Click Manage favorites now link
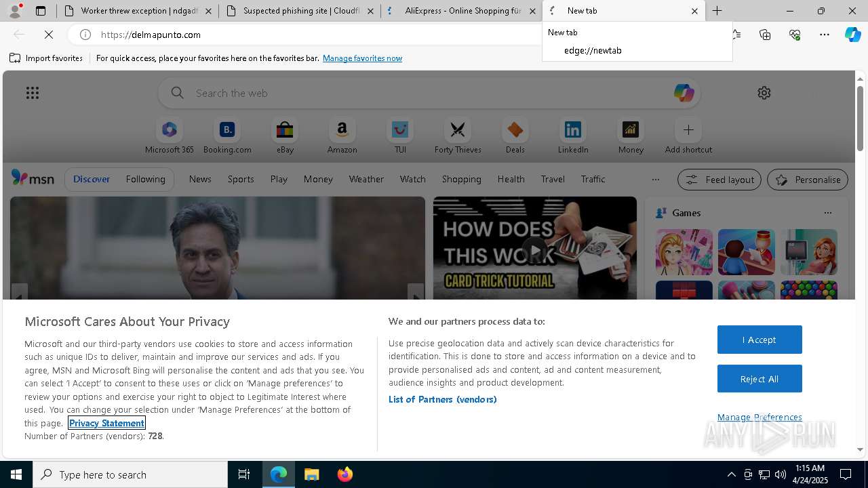The height and width of the screenshot is (488, 868). click(x=362, y=58)
